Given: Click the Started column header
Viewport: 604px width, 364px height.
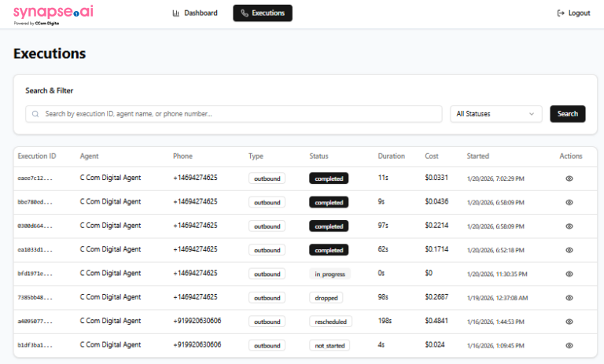Looking at the screenshot, I should 477,156.
